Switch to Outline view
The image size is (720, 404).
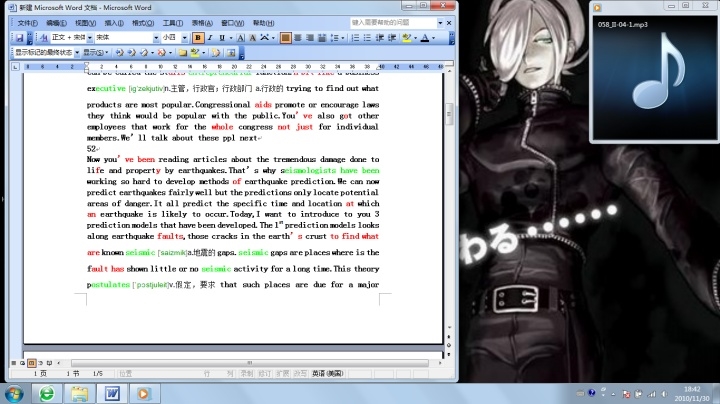point(40,363)
